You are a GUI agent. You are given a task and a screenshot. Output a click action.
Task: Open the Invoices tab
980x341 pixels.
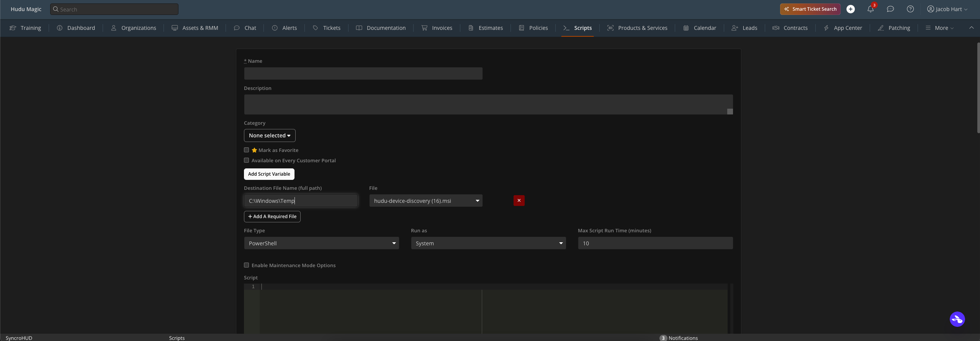(x=437, y=28)
